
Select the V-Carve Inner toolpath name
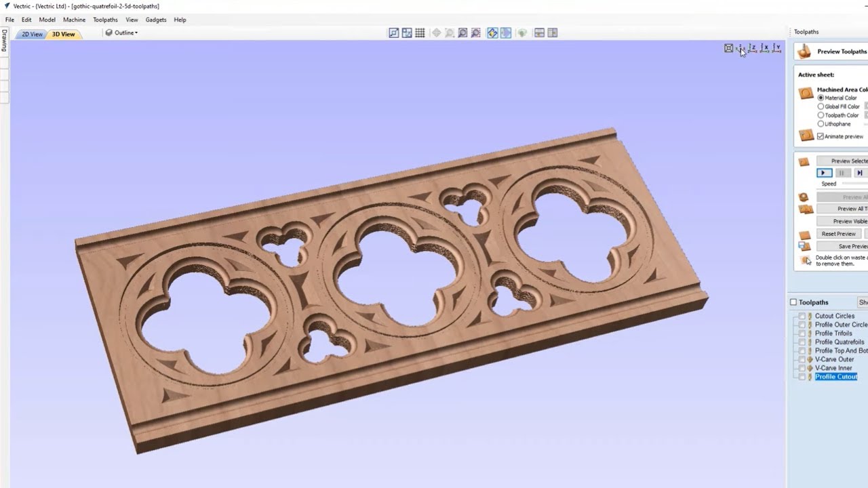coord(833,368)
